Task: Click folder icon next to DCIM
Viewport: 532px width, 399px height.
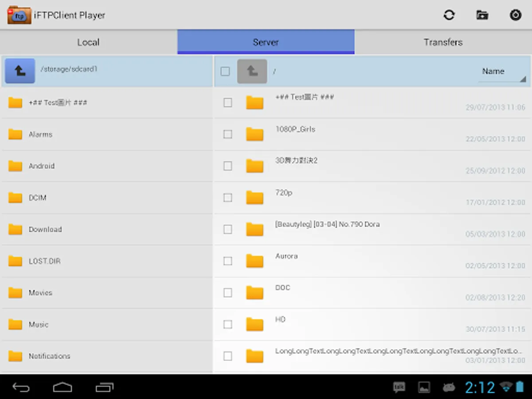Action: point(15,198)
